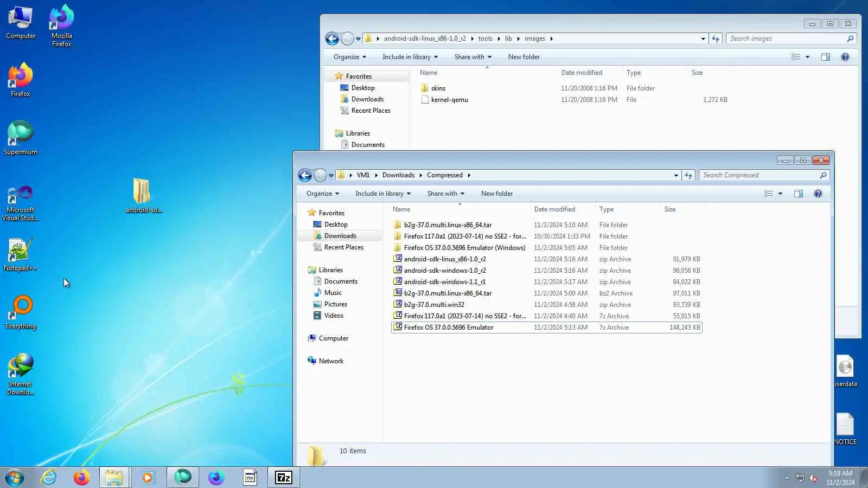Open Include in library menu in Compressed window
Screen dimensions: 868x488
click(383, 194)
